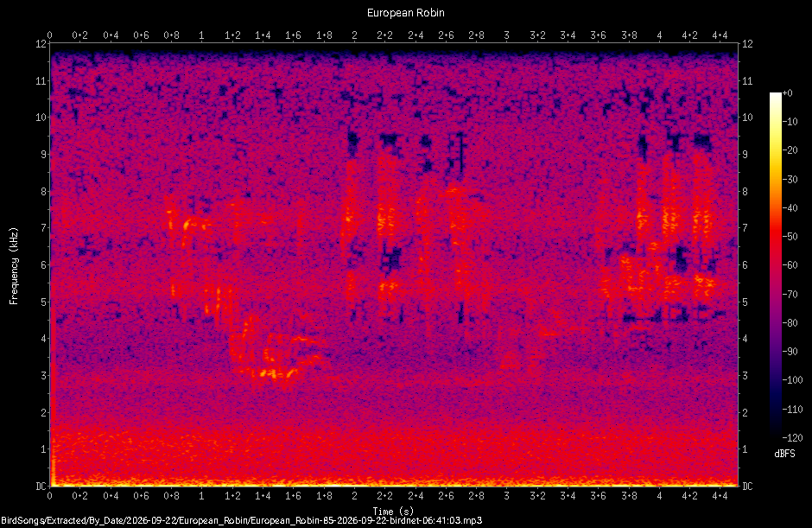This screenshot has height=528, width=812.
Task: Select the "-10" colorbar value
Action: point(790,122)
